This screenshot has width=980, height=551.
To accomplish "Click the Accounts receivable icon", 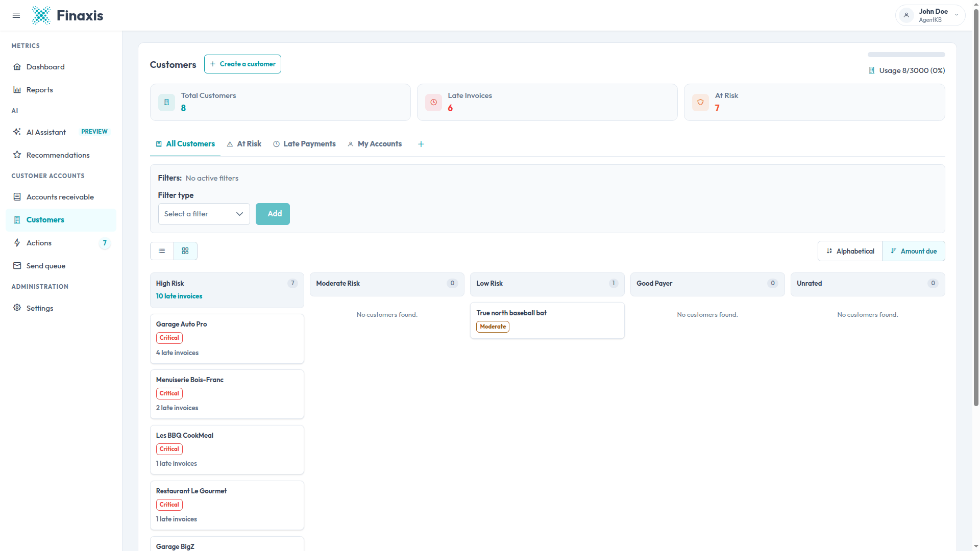I will point(17,197).
